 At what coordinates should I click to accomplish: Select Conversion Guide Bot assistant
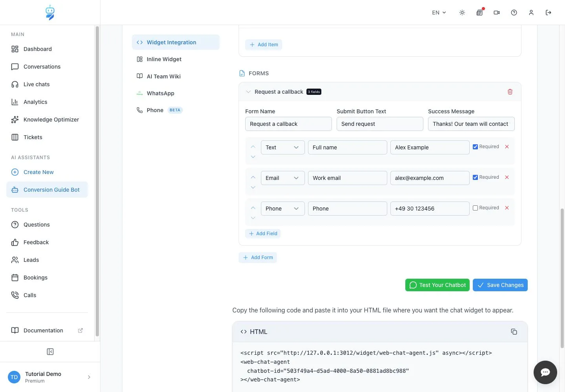coord(47,190)
